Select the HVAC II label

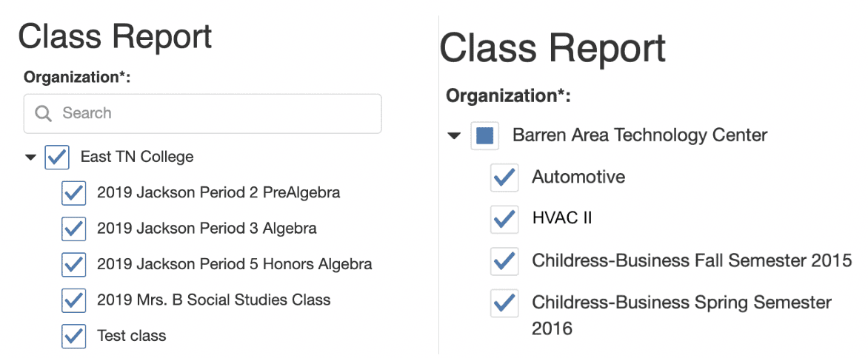pyautogui.click(x=561, y=219)
